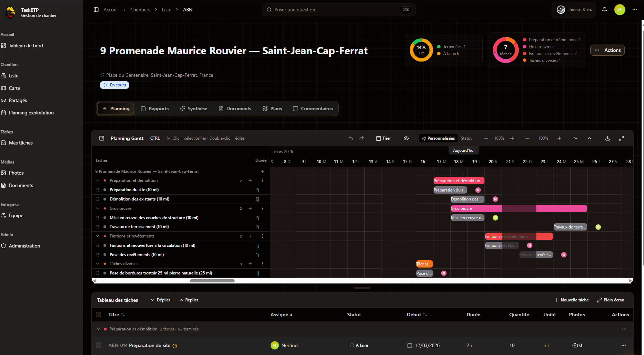Open the top-right more options menu

[x=634, y=10]
